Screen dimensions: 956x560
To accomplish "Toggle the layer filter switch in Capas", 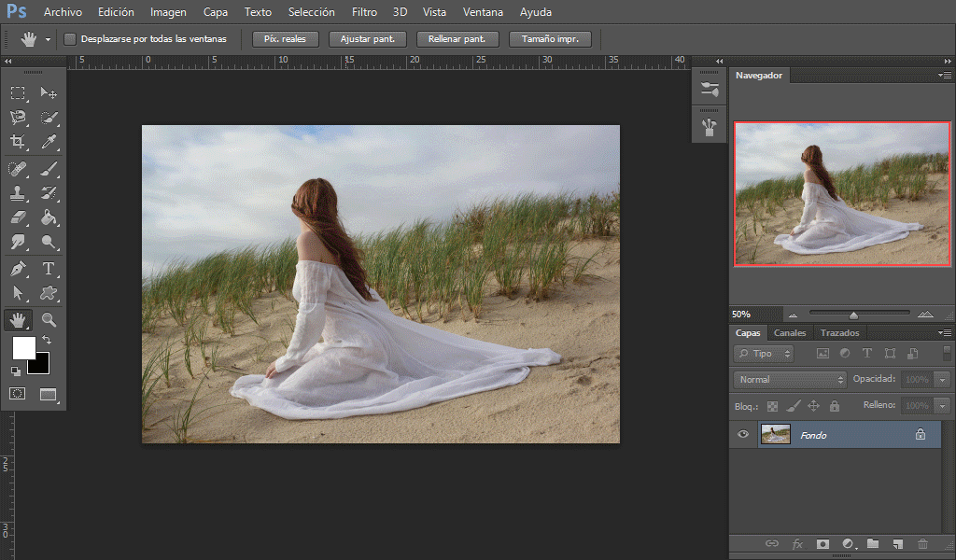I will click(x=948, y=354).
